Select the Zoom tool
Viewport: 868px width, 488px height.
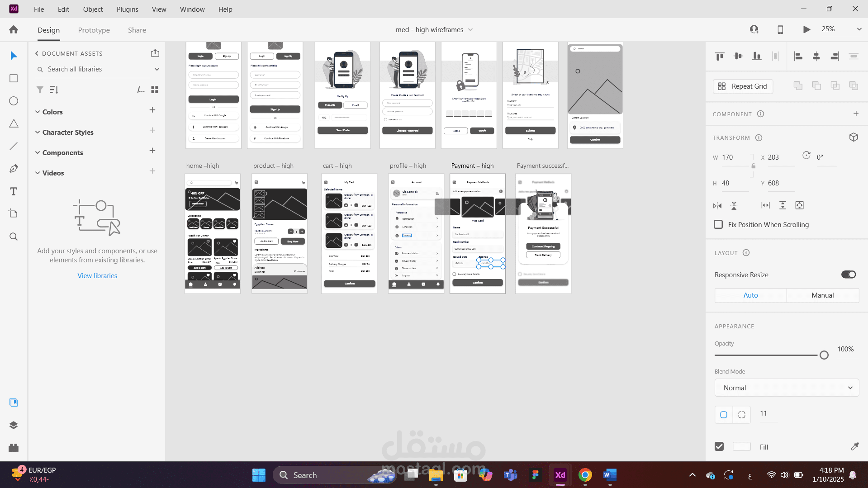pyautogui.click(x=14, y=237)
